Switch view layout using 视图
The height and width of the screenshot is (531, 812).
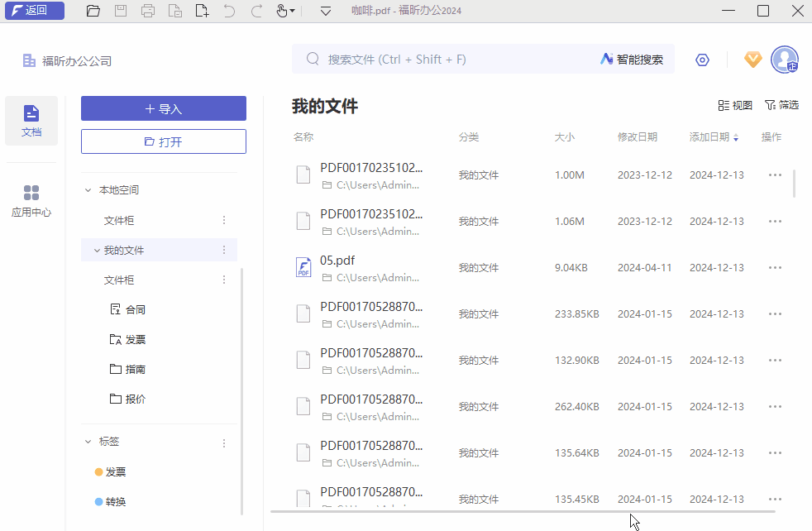coord(734,106)
